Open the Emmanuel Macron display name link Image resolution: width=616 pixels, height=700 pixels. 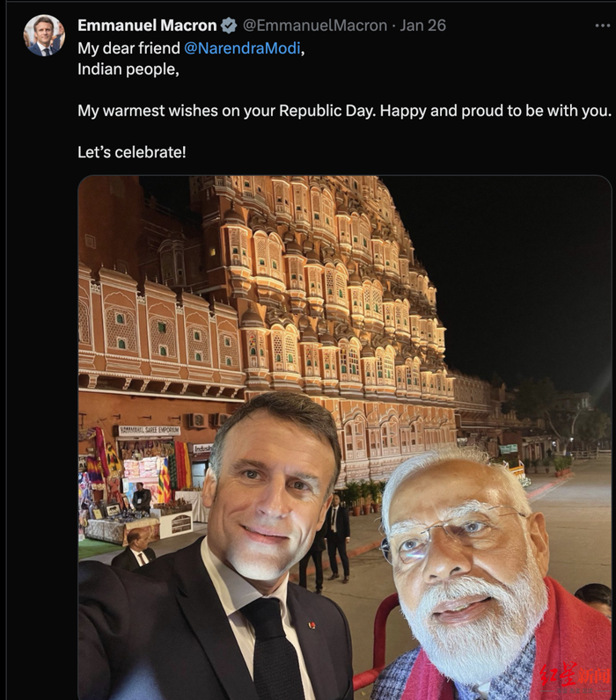point(147,26)
